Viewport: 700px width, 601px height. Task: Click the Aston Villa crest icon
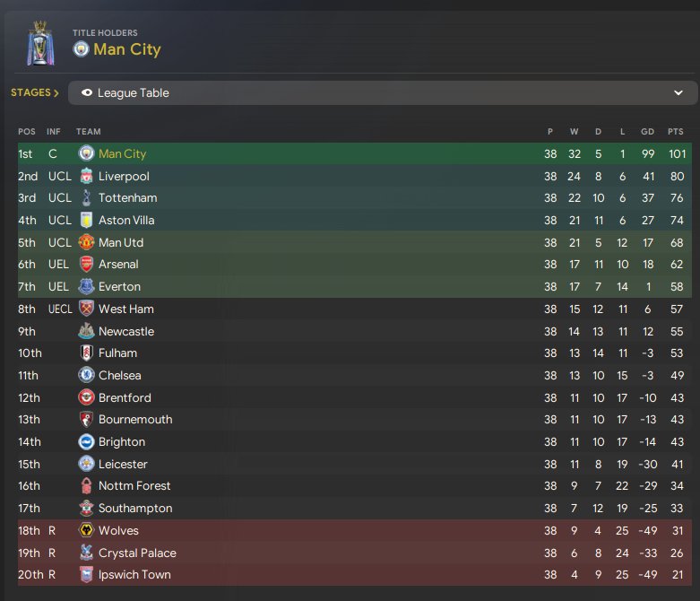[x=86, y=220]
